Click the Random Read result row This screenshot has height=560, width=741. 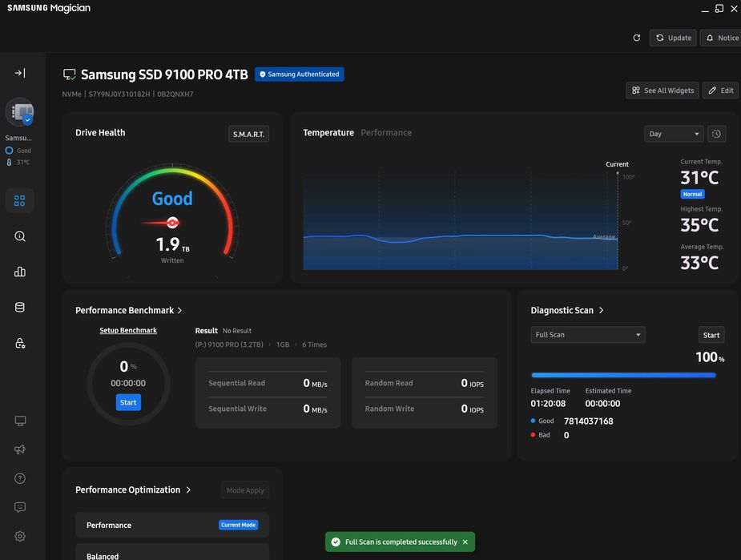(x=424, y=383)
